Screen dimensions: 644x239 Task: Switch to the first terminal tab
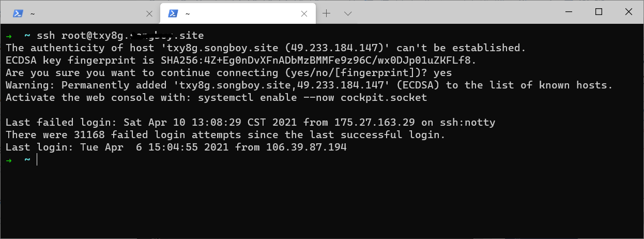(78, 13)
